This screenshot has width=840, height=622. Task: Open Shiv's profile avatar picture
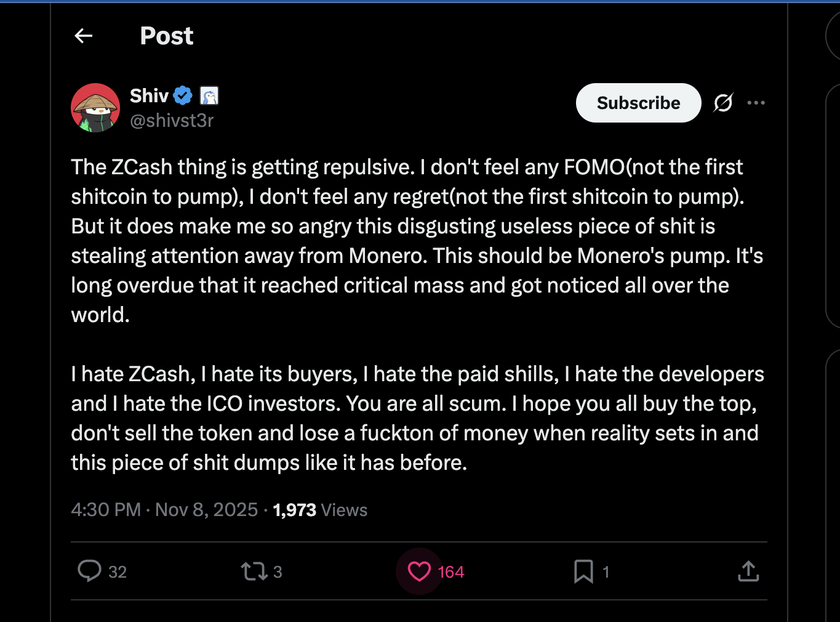coord(95,108)
